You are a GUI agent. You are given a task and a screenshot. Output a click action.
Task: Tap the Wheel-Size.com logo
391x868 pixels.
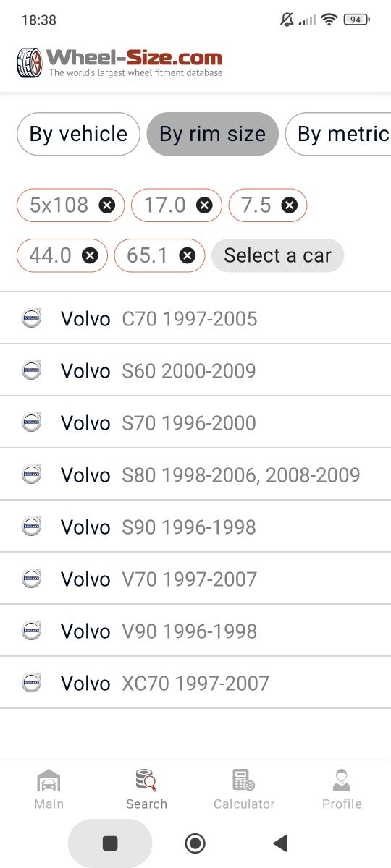click(x=119, y=63)
